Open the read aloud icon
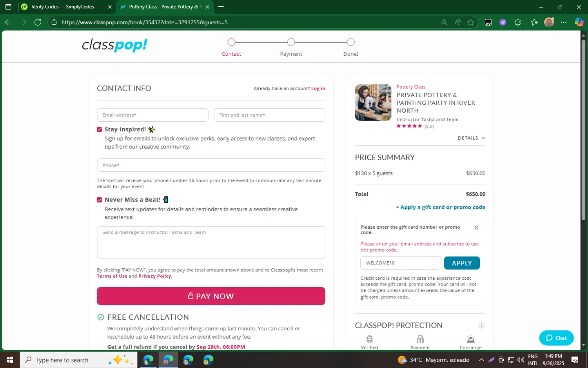 pyautogui.click(x=457, y=22)
